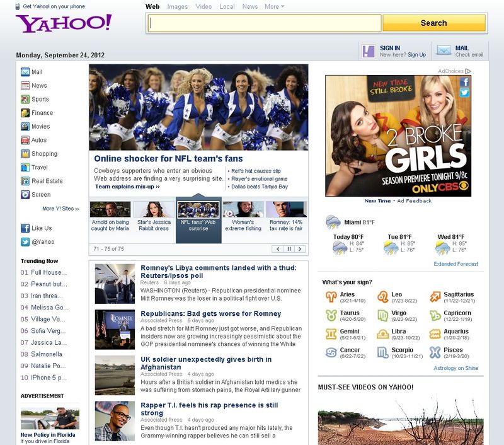Open 'New Policy in Florida' advertisement link

(48, 435)
